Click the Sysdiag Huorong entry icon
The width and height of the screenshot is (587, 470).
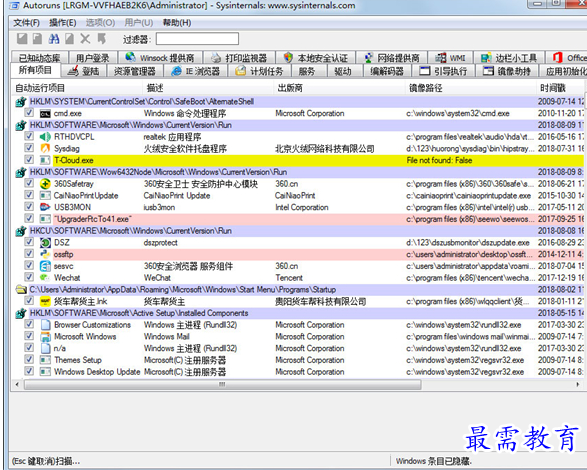click(45, 148)
